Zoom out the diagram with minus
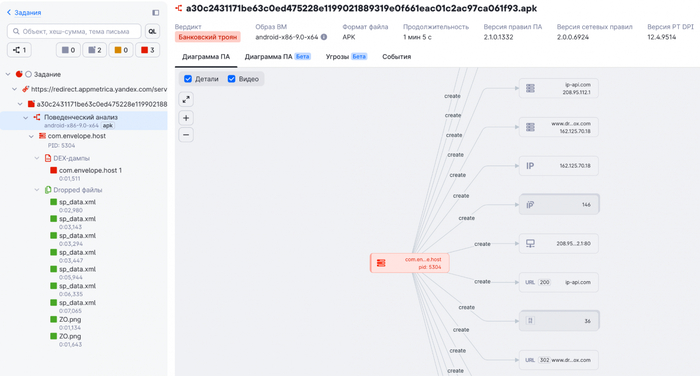Viewport: 700px width, 376px height. click(x=186, y=135)
